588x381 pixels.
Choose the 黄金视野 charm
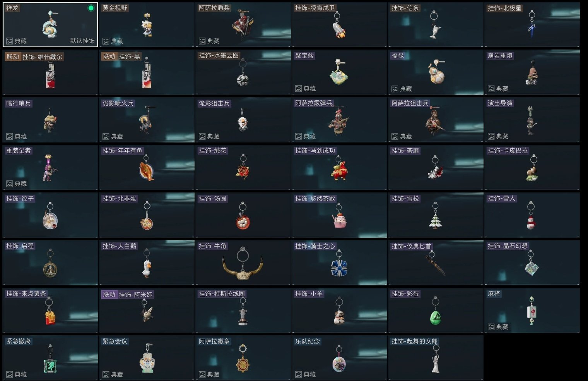pos(147,25)
